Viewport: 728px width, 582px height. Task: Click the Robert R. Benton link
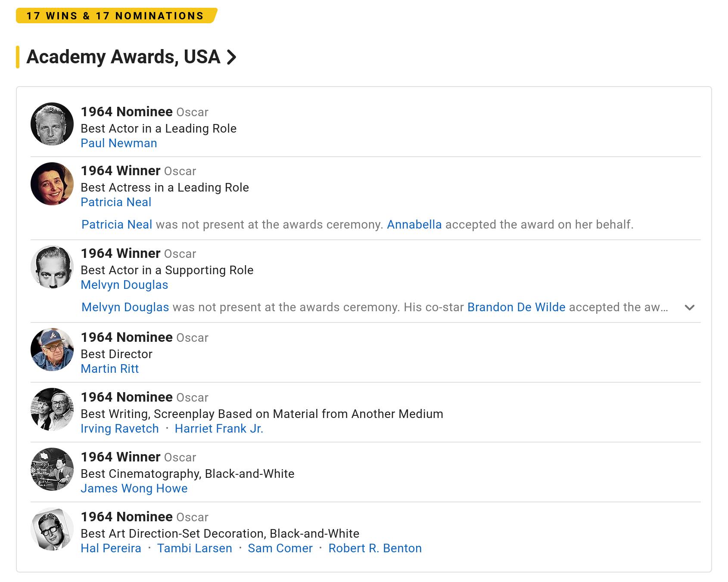click(375, 548)
